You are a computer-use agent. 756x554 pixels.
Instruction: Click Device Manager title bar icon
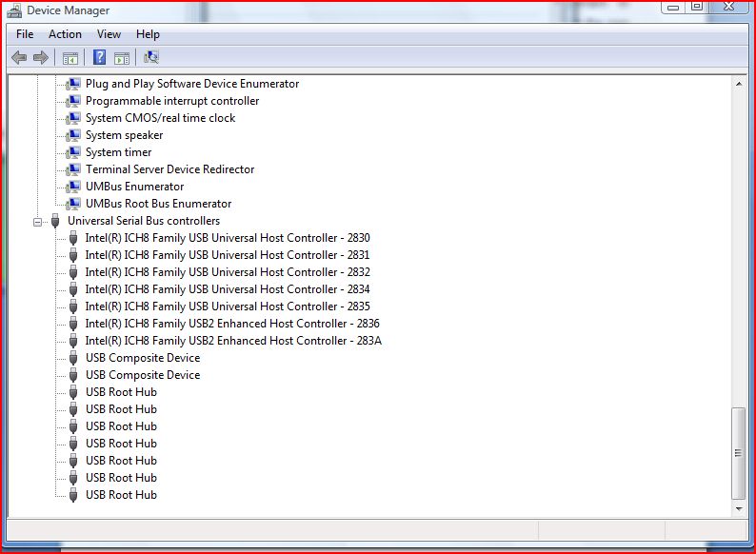[x=15, y=10]
